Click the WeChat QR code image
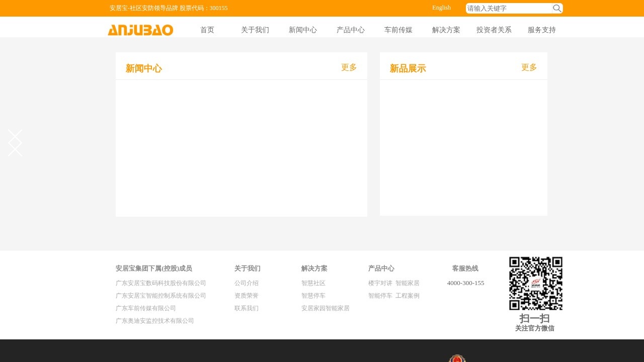This screenshot has width=644, height=362. [x=536, y=284]
